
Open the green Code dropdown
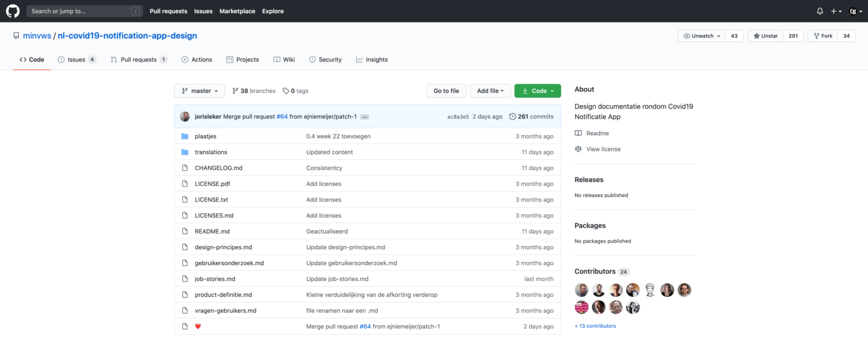538,91
